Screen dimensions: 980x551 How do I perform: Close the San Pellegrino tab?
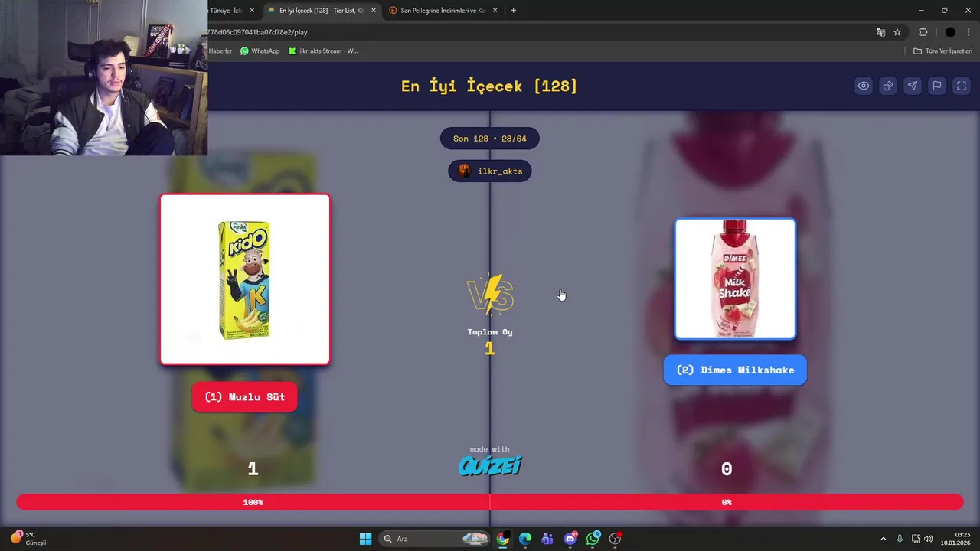pyautogui.click(x=495, y=11)
